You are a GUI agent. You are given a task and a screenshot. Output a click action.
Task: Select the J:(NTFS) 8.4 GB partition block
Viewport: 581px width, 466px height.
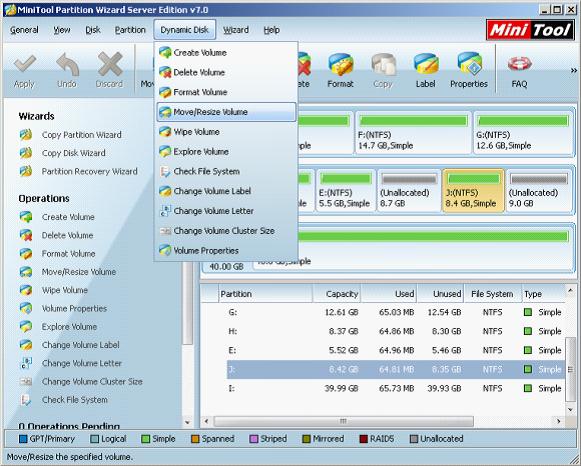click(473, 190)
